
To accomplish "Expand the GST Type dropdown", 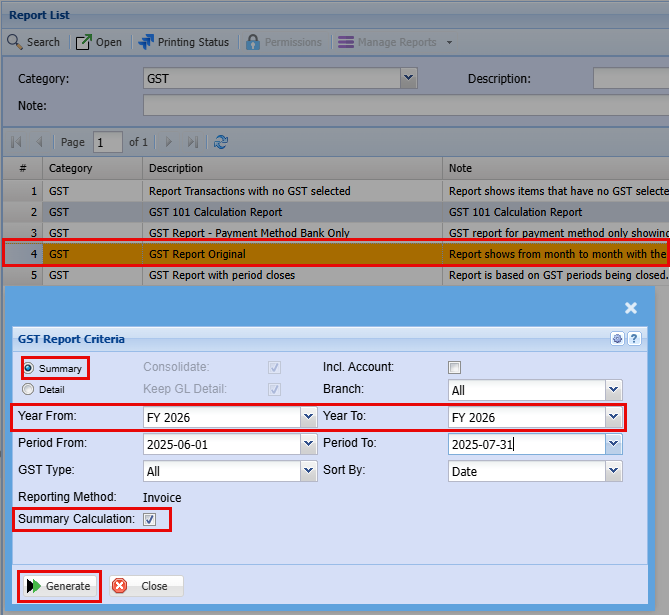I will click(x=308, y=471).
